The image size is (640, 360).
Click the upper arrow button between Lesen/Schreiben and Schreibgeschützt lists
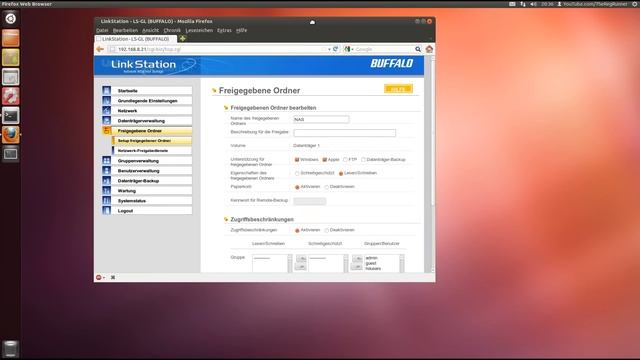click(301, 259)
